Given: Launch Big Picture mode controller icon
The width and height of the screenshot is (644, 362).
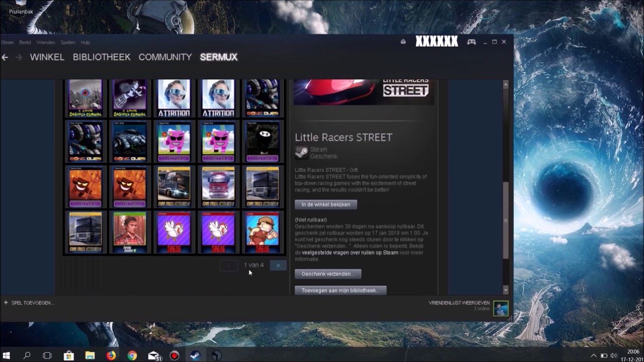Looking at the screenshot, I should [471, 42].
